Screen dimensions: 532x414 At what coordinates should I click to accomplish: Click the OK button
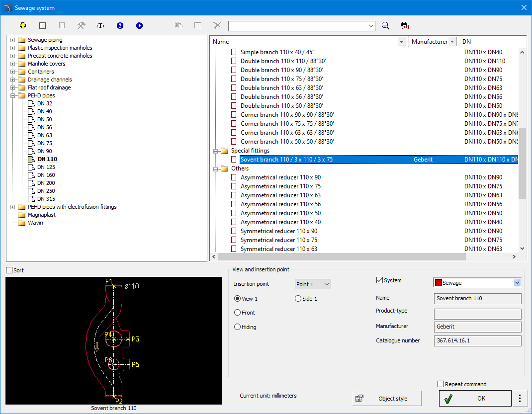(474, 398)
